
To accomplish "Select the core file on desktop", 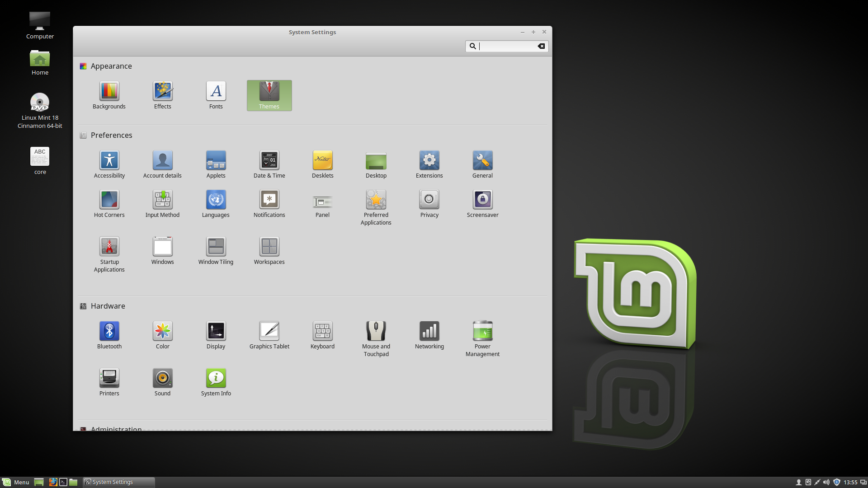I will [40, 160].
